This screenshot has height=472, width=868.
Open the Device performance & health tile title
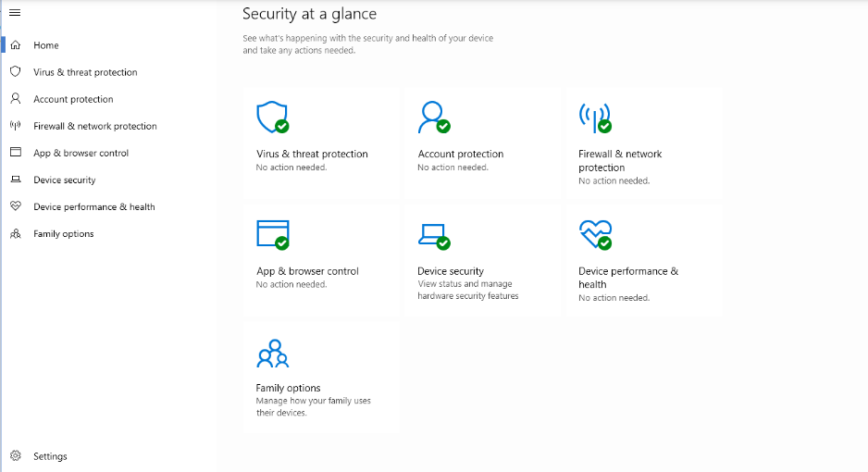pyautogui.click(x=628, y=278)
